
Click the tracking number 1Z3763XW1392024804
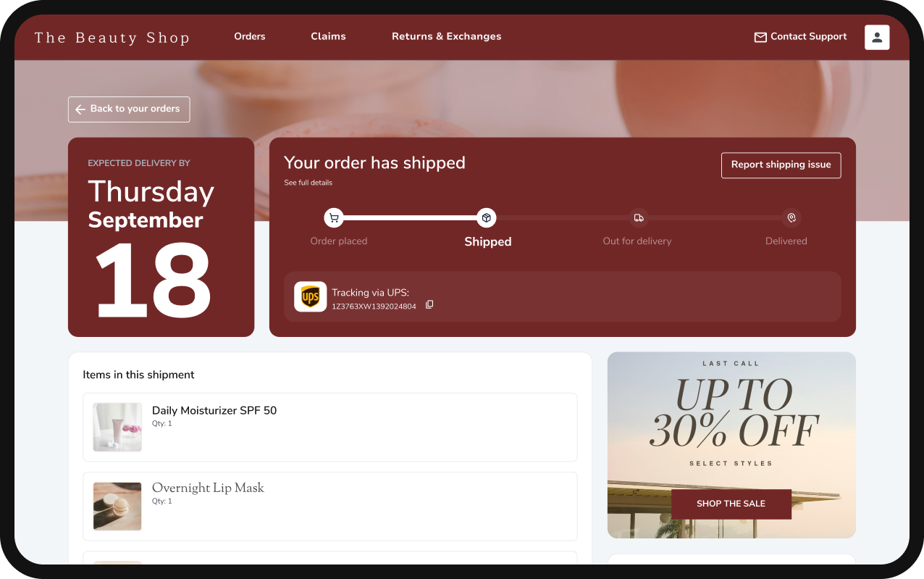click(x=374, y=307)
